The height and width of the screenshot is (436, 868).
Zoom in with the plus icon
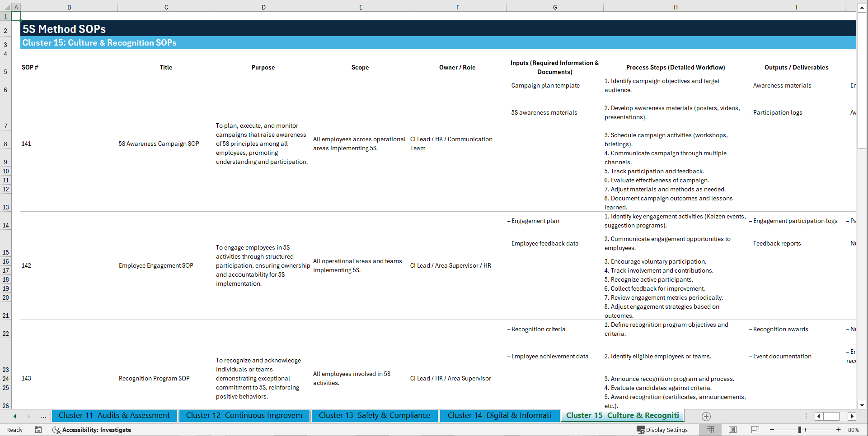(839, 430)
